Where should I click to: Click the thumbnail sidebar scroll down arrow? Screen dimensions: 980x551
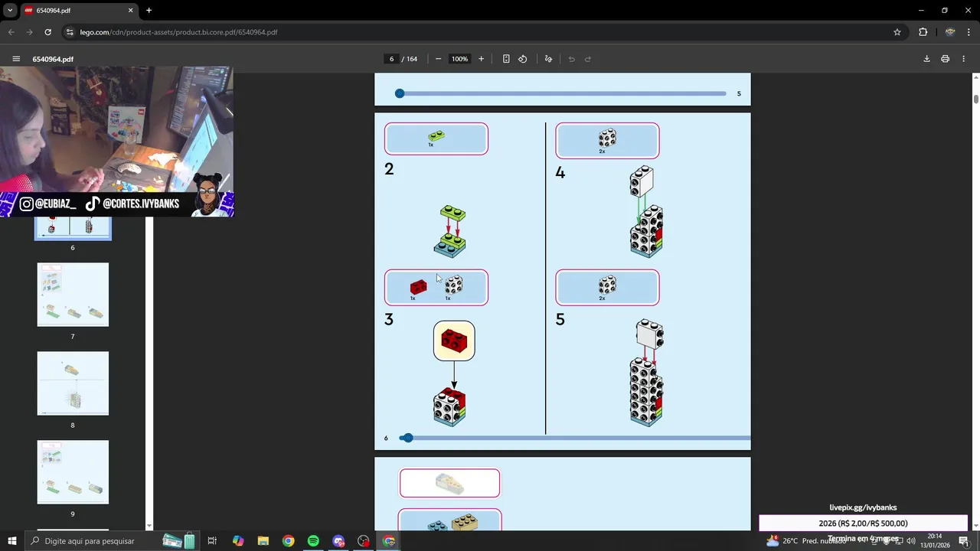click(x=149, y=526)
